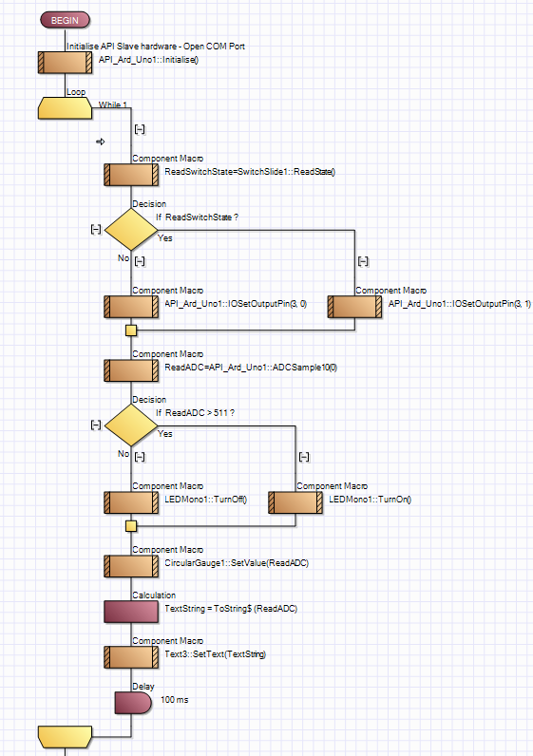Viewport: 533px width, 756px height.
Task: Click the 'CircularGauge1::SetValue(ReadADC)' text
Action: pyautogui.click(x=237, y=563)
